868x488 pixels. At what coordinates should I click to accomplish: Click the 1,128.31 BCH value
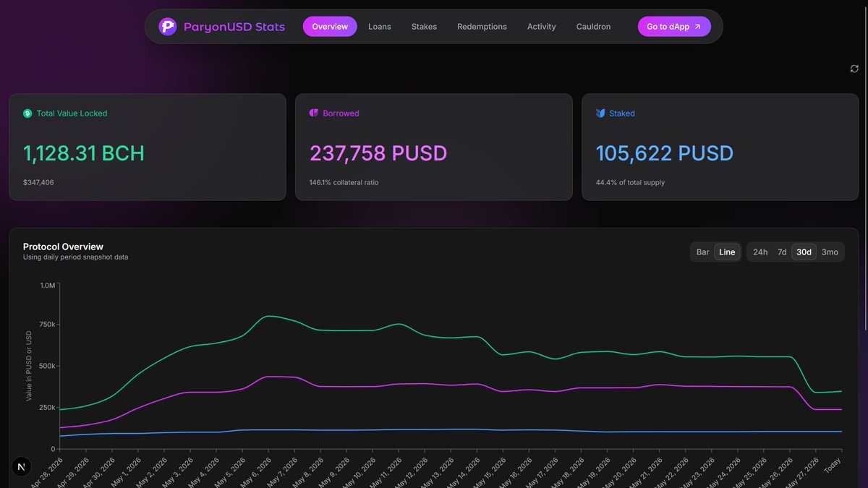click(x=84, y=153)
